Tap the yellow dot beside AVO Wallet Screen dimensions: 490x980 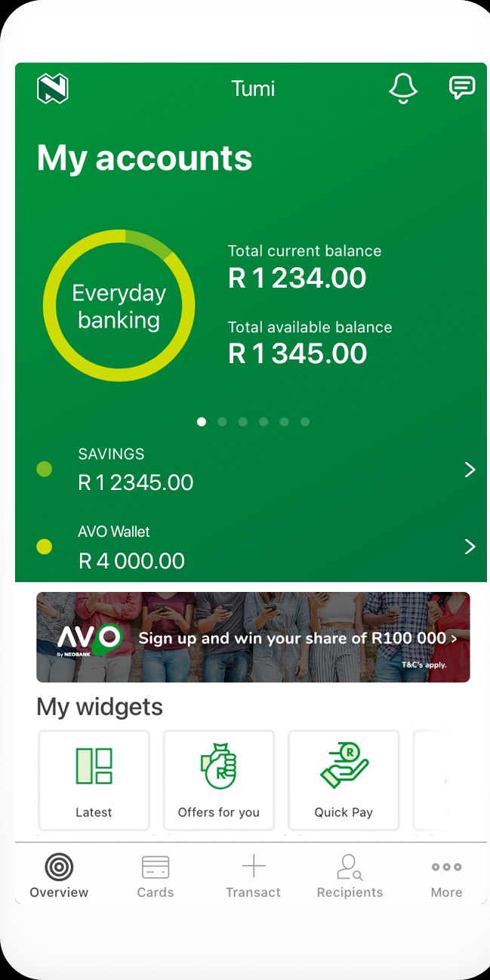(x=44, y=547)
